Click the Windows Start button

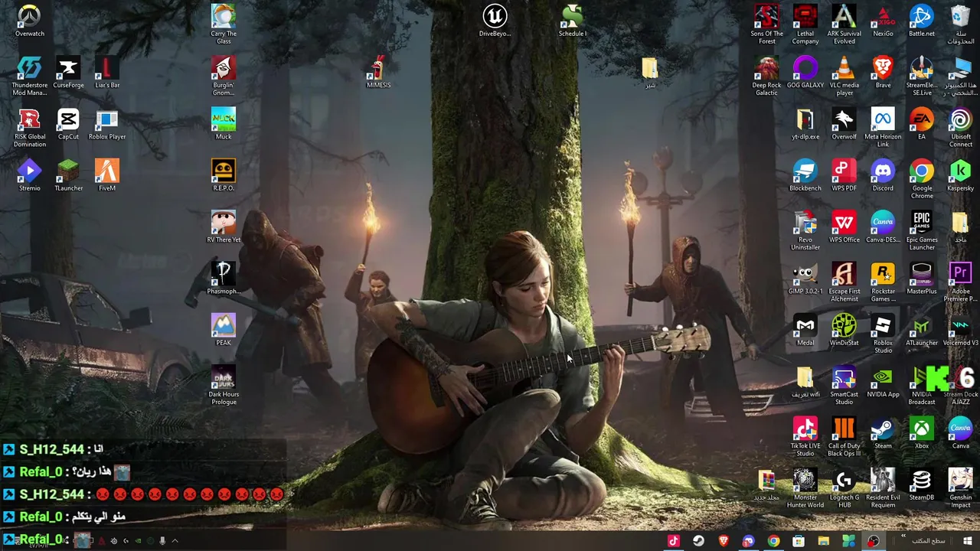click(x=968, y=541)
